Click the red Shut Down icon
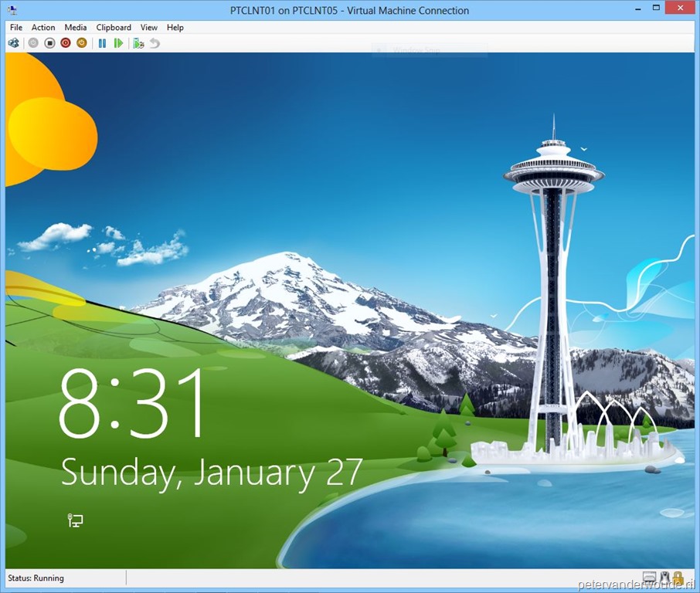This screenshot has width=700, height=593. click(66, 43)
